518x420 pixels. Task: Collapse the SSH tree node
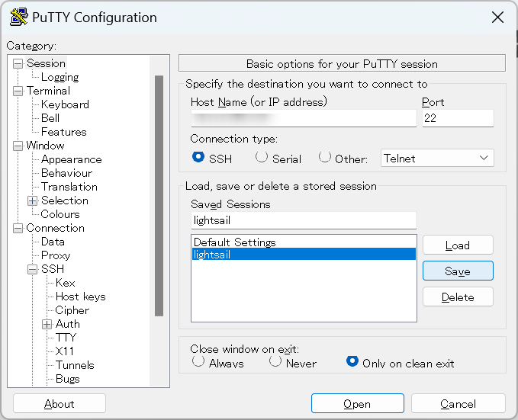pyautogui.click(x=32, y=269)
